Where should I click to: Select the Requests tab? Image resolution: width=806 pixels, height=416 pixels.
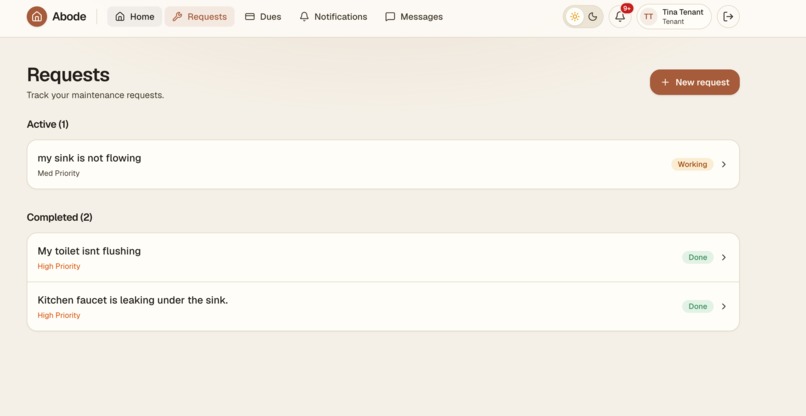point(199,16)
